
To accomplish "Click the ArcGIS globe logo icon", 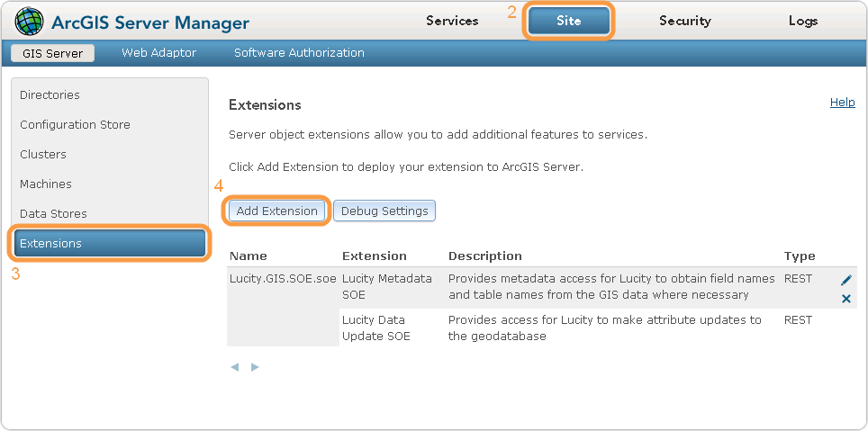I will (x=29, y=21).
